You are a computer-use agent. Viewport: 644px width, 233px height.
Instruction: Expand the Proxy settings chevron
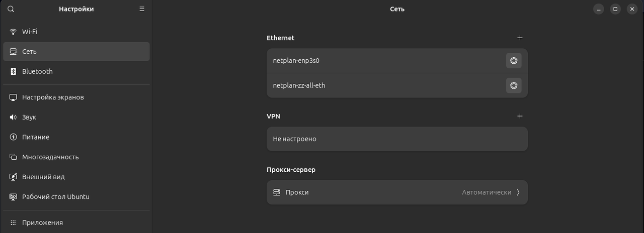[518, 192]
